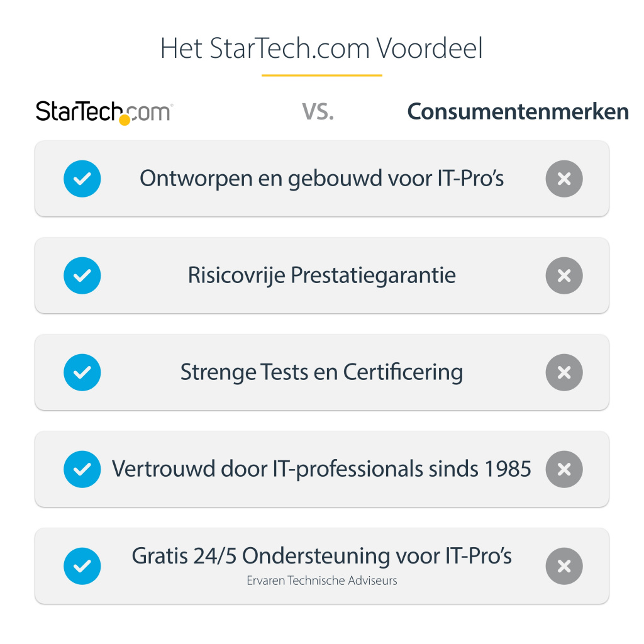Click gray X in Gratis 24/5 Ondersteuning row
The image size is (644, 644).
point(564,566)
